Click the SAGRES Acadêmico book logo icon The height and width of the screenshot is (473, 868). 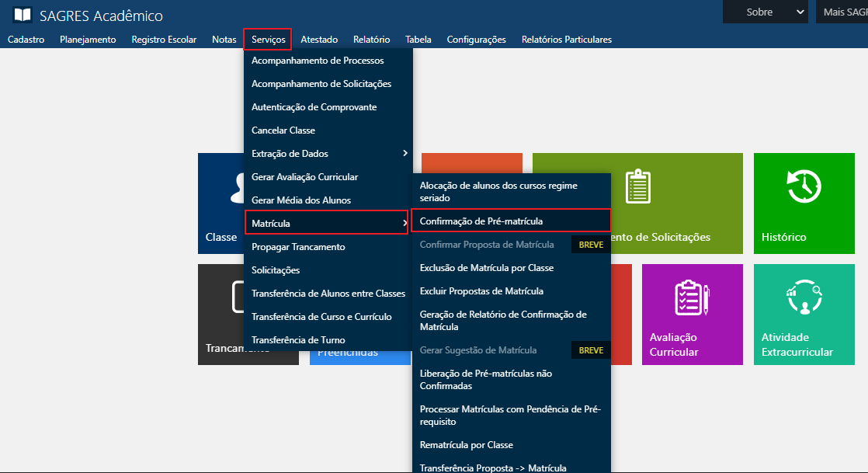[23, 15]
